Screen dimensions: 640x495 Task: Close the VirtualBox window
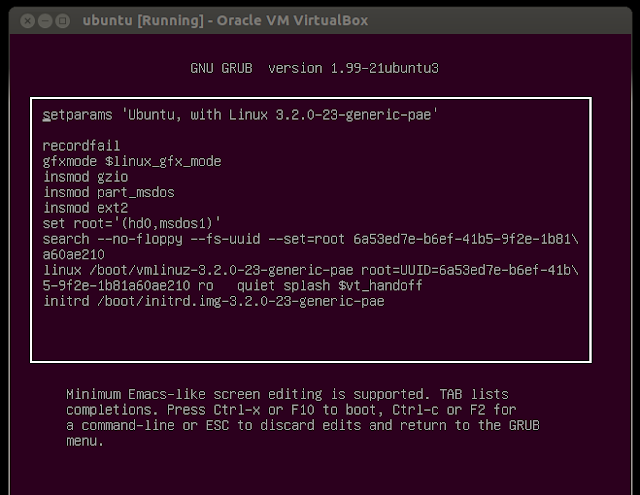point(27,20)
